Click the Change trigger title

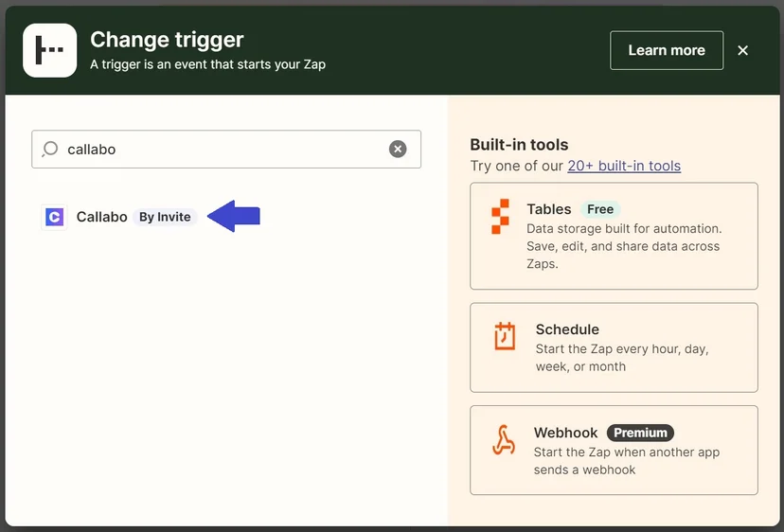pos(167,40)
